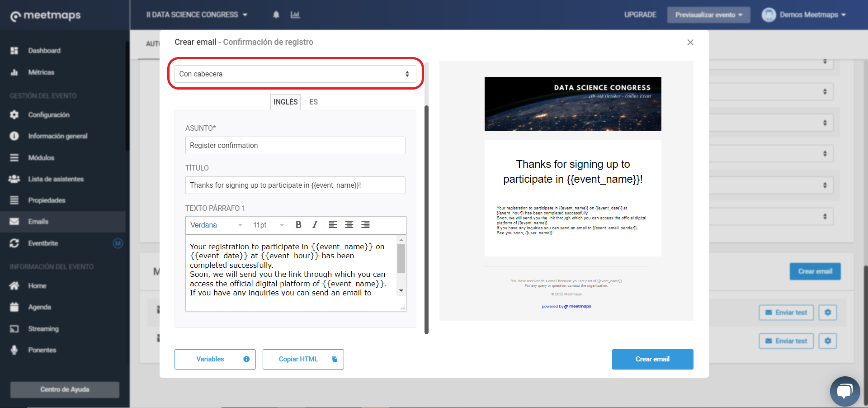Click the Emails envelope icon in sidebar

14,222
